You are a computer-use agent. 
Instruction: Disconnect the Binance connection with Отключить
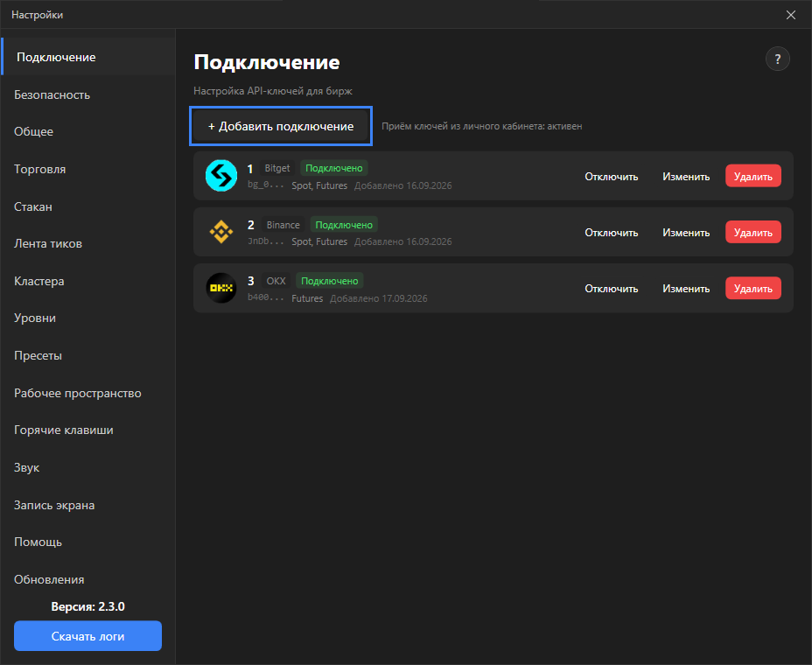pos(611,233)
